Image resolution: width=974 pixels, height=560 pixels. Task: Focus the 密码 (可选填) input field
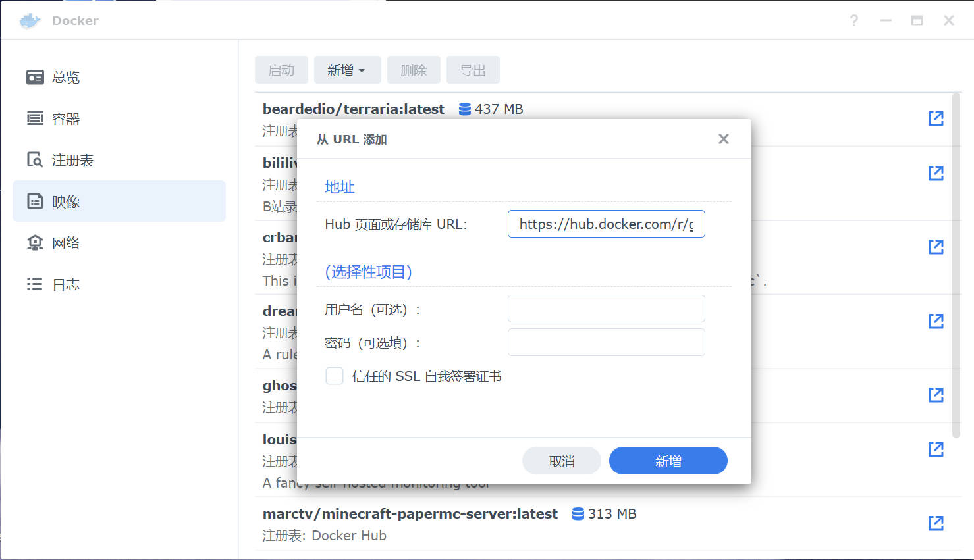click(607, 342)
